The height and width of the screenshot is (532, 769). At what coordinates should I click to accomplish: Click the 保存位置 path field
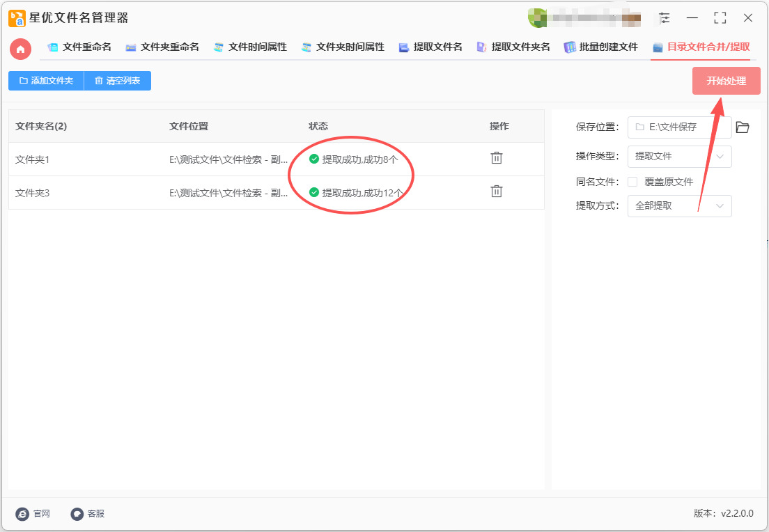point(680,127)
